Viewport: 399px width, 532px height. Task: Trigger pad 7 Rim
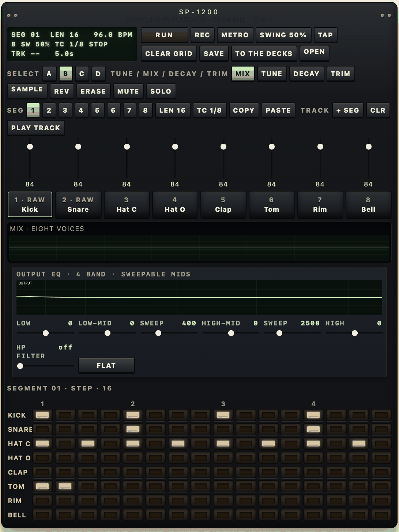[x=320, y=205]
